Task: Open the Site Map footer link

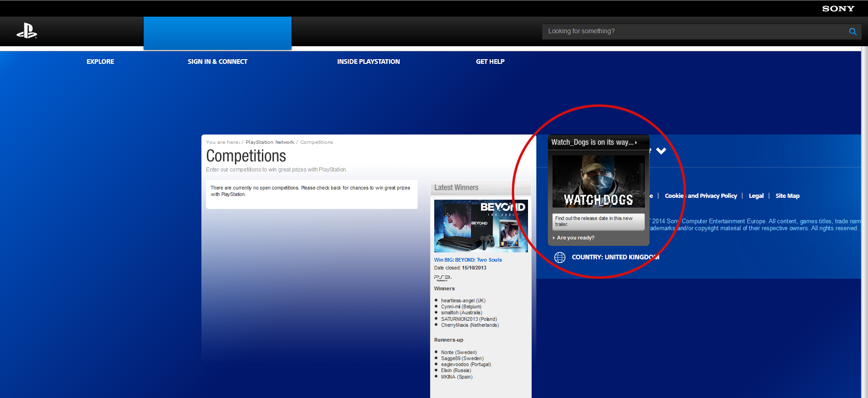Action: (787, 196)
